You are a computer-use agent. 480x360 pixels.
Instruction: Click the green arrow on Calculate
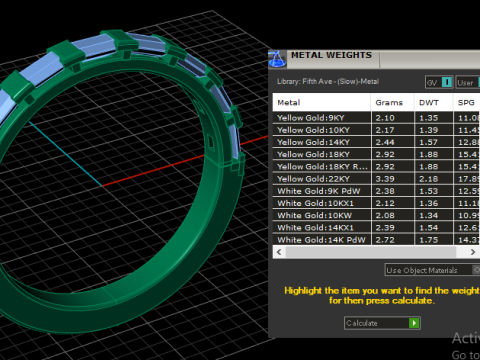point(414,323)
